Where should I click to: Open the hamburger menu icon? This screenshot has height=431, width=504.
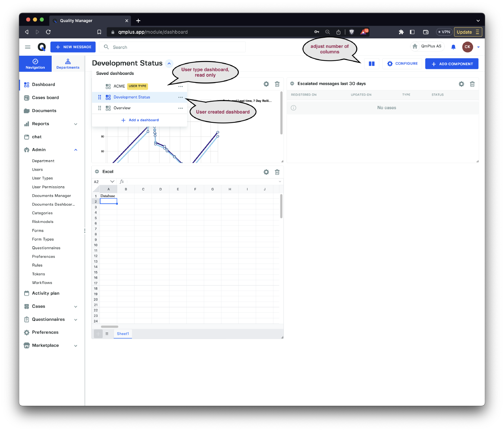[x=28, y=47]
